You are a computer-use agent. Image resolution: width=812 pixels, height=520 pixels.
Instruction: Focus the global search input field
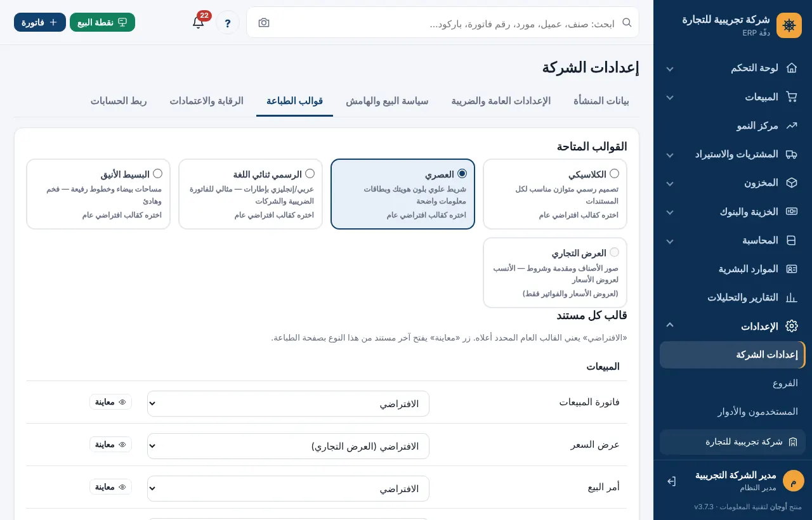[443, 23]
